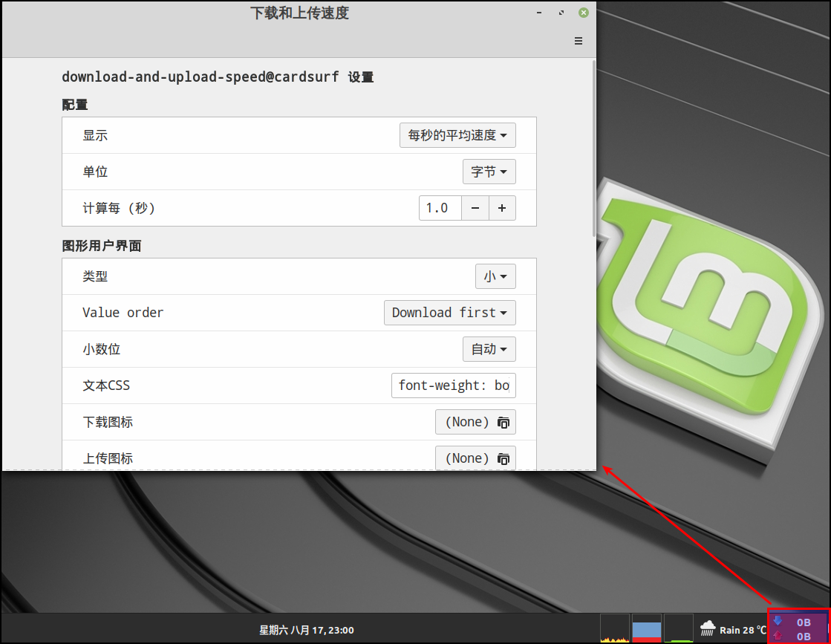Open the 单位 unit dropdown
The image size is (831, 644).
click(x=489, y=172)
